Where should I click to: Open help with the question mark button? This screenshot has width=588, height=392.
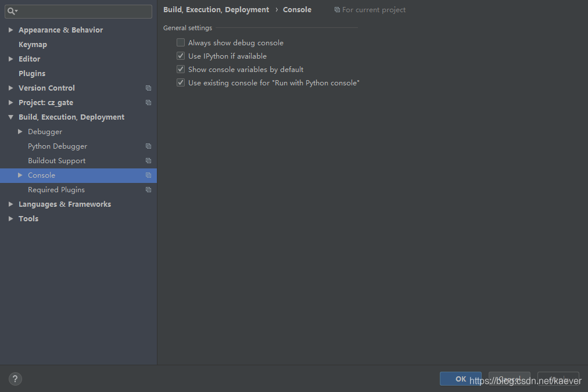click(15, 379)
